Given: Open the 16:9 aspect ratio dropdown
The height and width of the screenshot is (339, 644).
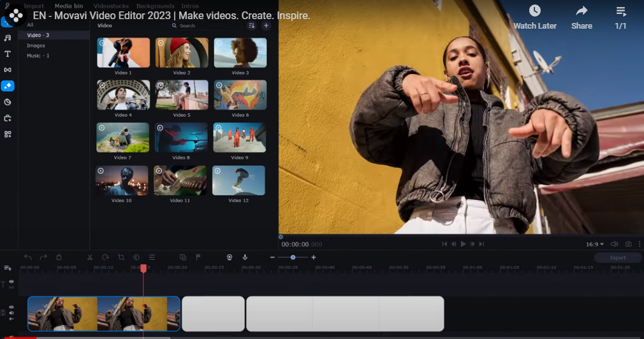Looking at the screenshot, I should tap(595, 244).
